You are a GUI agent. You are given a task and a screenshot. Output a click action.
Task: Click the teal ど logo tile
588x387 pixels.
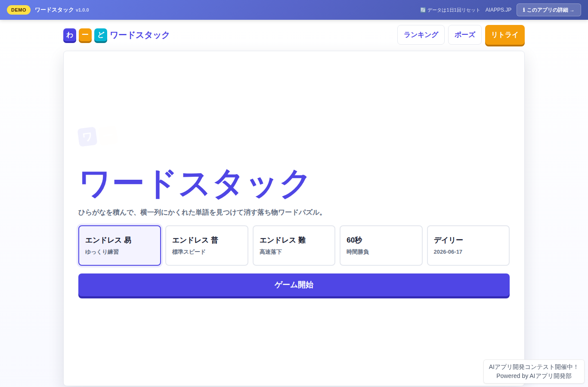point(101,35)
